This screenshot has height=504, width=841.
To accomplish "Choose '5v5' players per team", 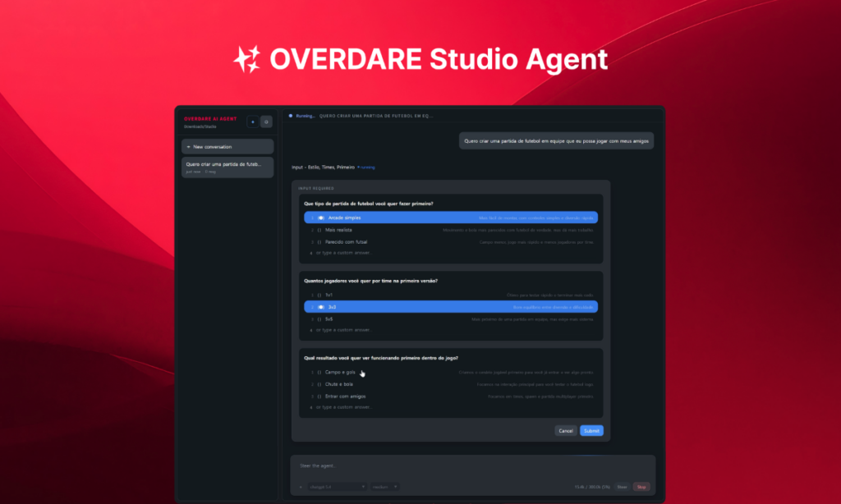I will point(451,319).
